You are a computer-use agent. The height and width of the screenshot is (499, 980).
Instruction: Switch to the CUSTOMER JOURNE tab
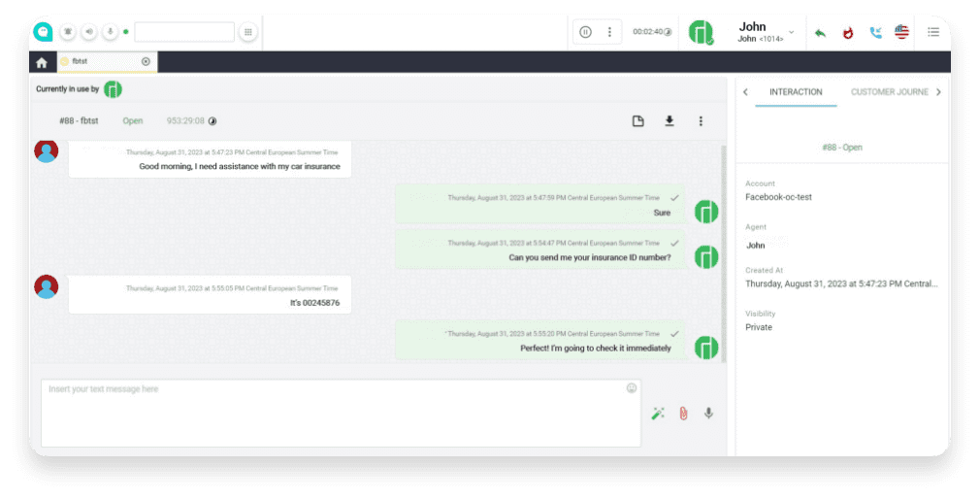[890, 92]
